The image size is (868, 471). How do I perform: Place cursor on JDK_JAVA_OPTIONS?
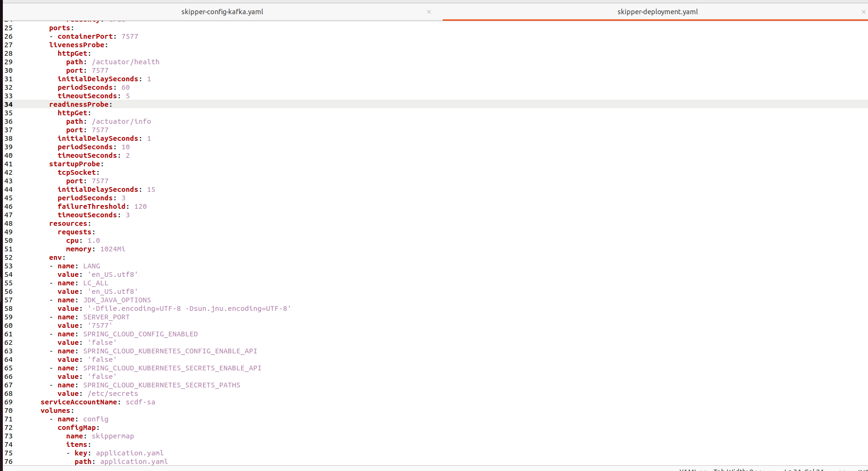point(116,300)
